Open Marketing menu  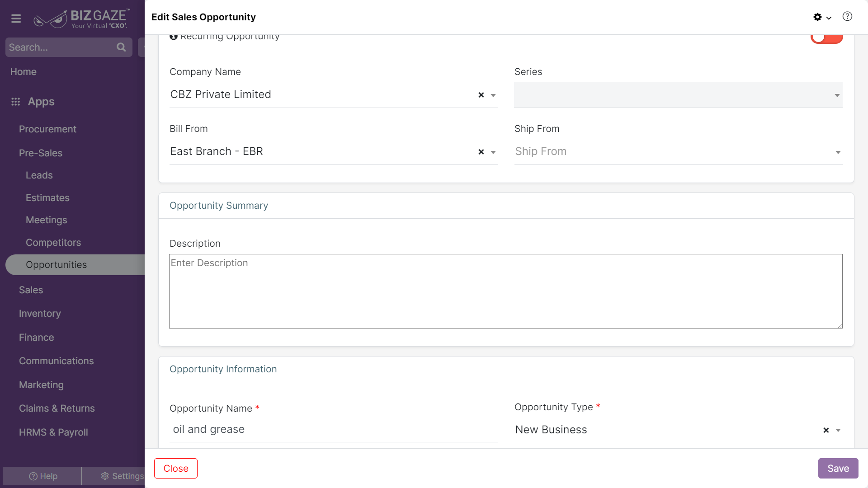[x=41, y=385]
